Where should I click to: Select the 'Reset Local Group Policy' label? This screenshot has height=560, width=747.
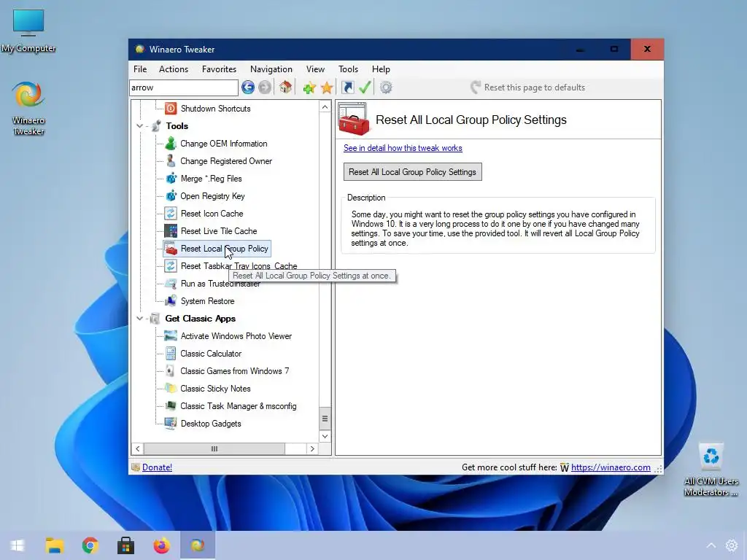(225, 249)
